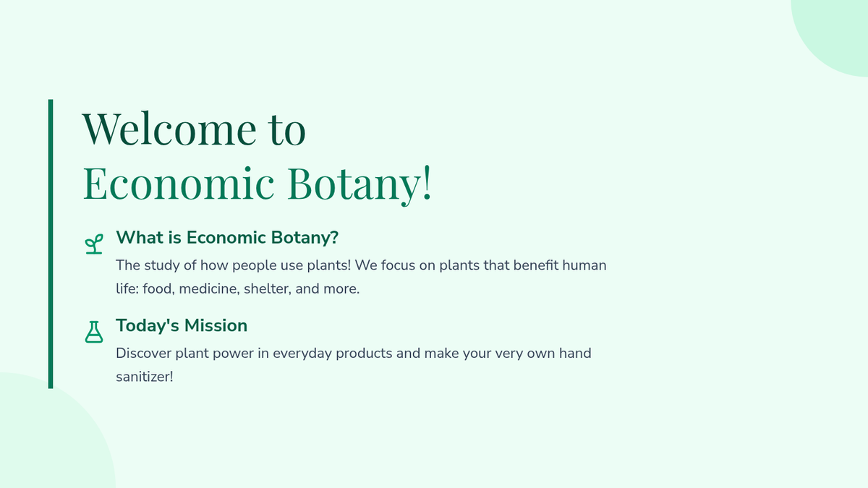
Task: Click the laboratory flask icon
Action: click(93, 332)
